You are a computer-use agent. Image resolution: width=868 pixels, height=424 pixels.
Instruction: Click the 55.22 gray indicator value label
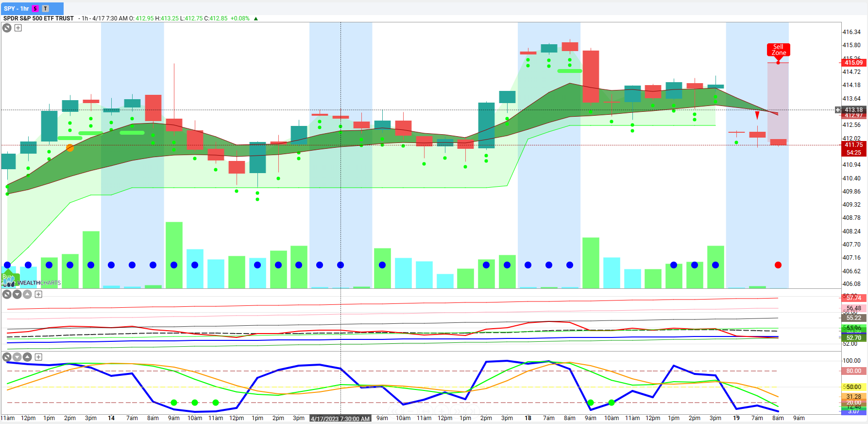[853, 318]
